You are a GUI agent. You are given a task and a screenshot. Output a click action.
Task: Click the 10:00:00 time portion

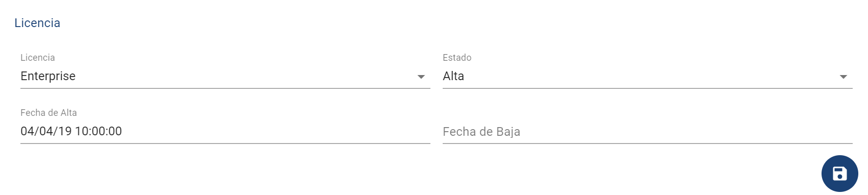[x=99, y=131]
